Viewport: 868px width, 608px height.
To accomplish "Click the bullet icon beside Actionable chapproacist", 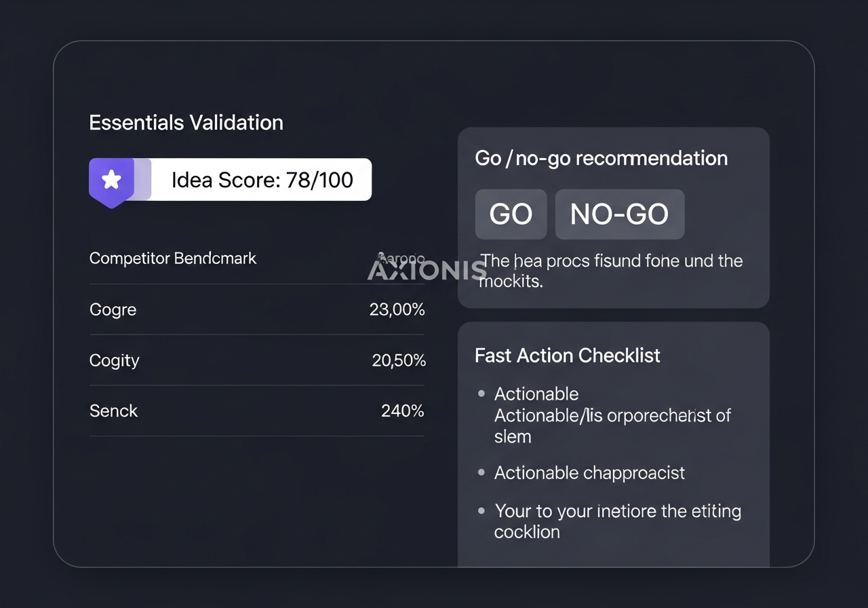I will [481, 471].
